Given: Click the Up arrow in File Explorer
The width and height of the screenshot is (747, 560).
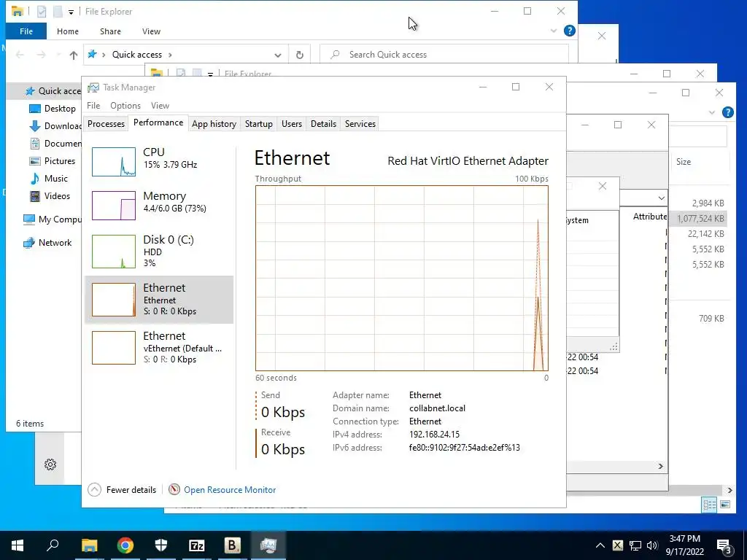Looking at the screenshot, I should point(74,55).
